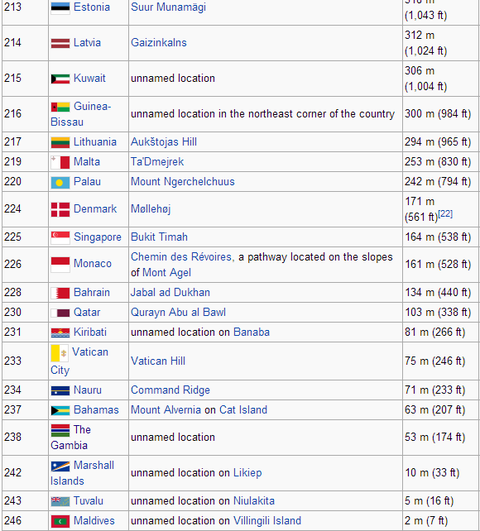Open the Bahrain country link

pyautogui.click(x=92, y=293)
